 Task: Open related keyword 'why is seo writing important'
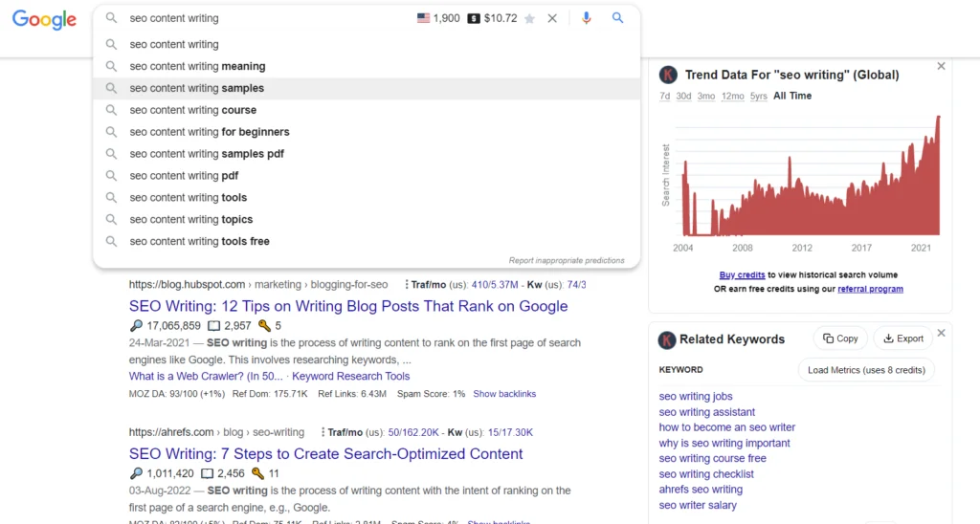[x=724, y=444]
